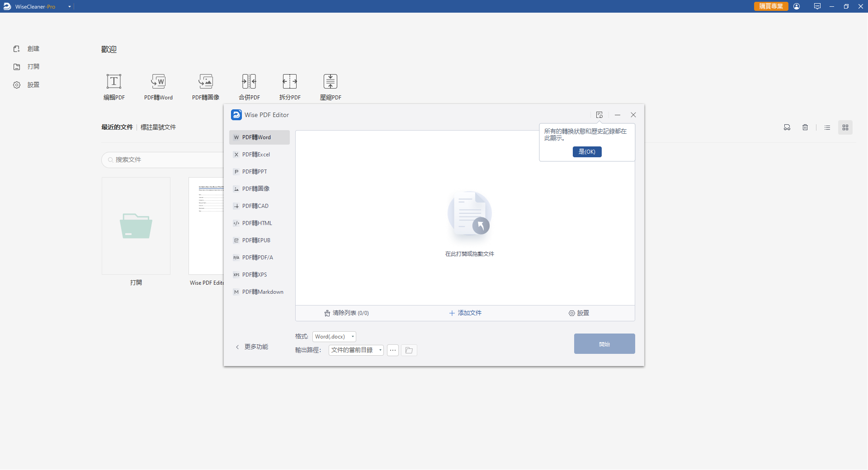Click the 編輯PDF tool icon
This screenshot has width=868, height=470.
tap(114, 81)
